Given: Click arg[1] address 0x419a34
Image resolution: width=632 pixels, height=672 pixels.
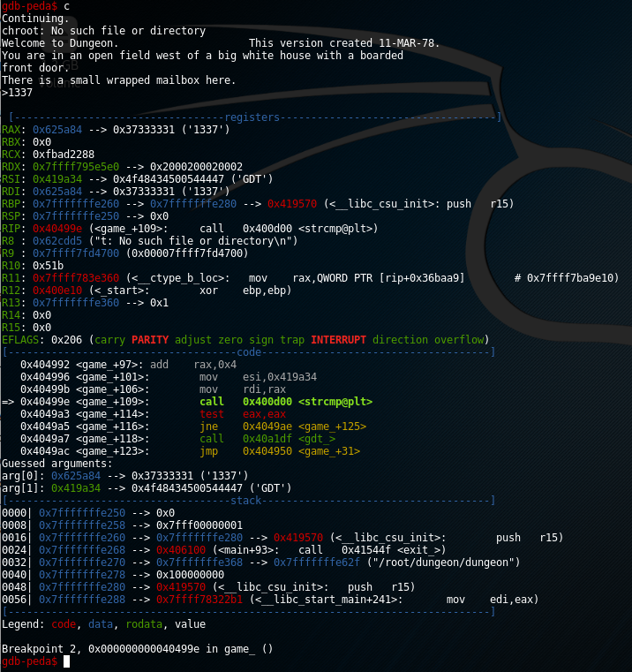Looking at the screenshot, I should [76, 488].
